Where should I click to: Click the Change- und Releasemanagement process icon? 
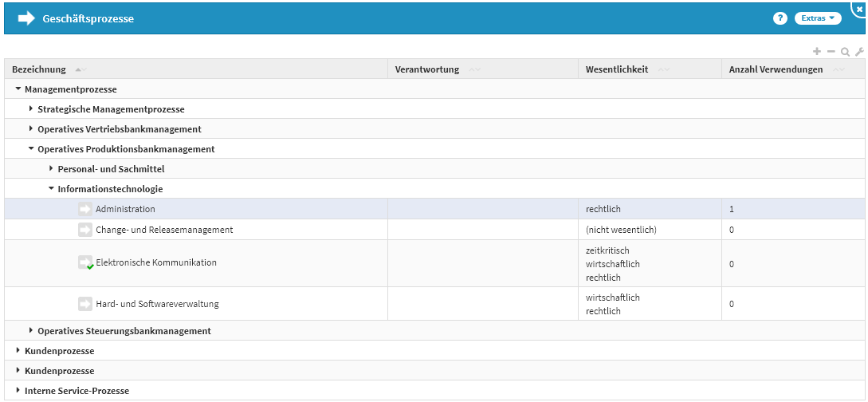(x=85, y=230)
